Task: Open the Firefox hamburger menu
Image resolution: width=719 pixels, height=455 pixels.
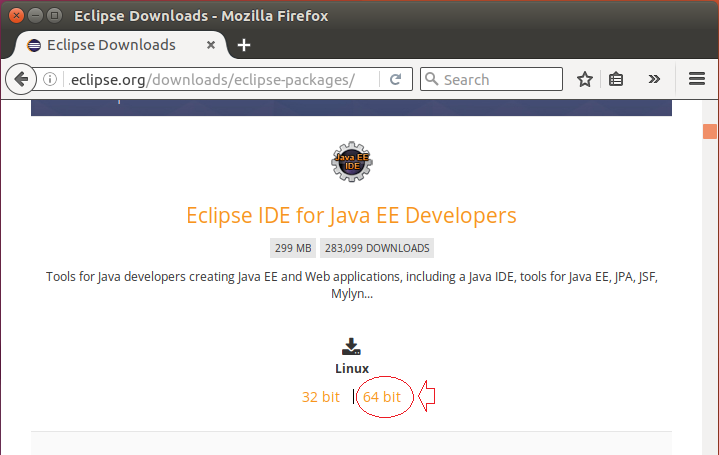Action: tap(697, 79)
